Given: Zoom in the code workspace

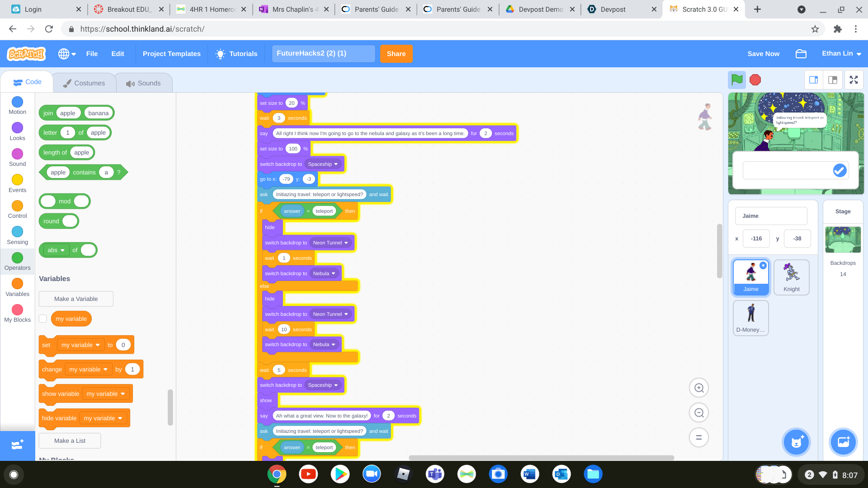Looking at the screenshot, I should (x=699, y=388).
